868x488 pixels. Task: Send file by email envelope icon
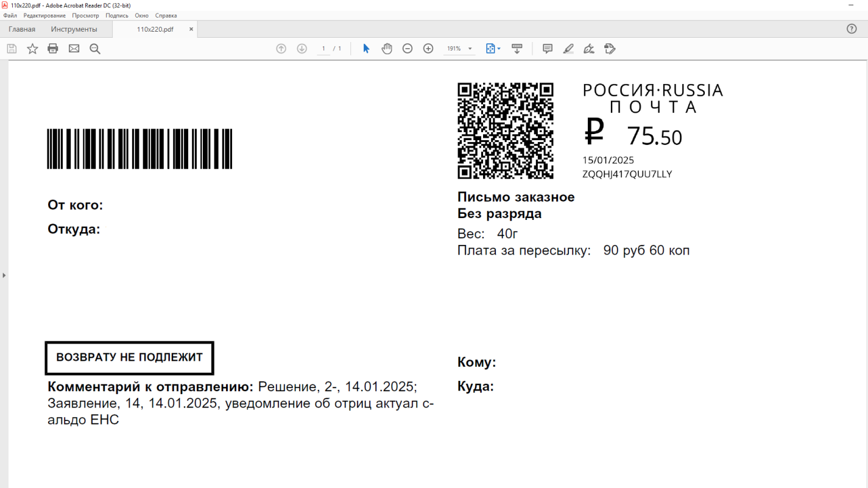74,49
